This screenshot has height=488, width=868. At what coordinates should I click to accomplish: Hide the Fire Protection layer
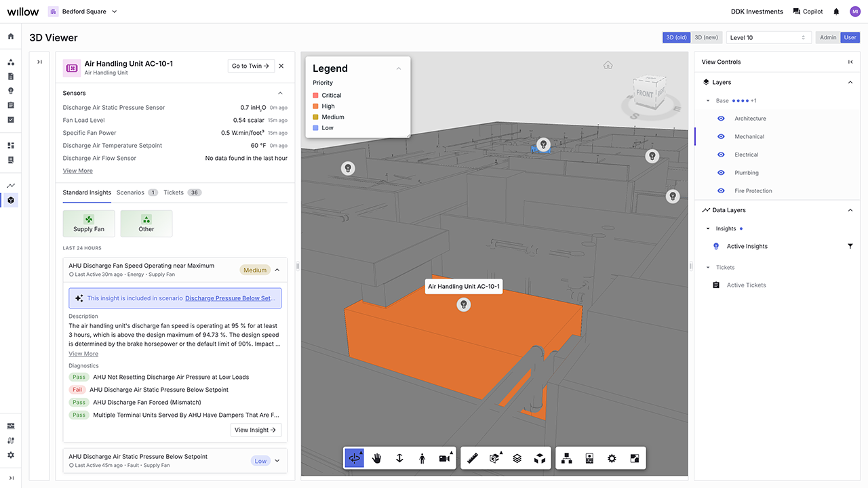click(x=721, y=191)
